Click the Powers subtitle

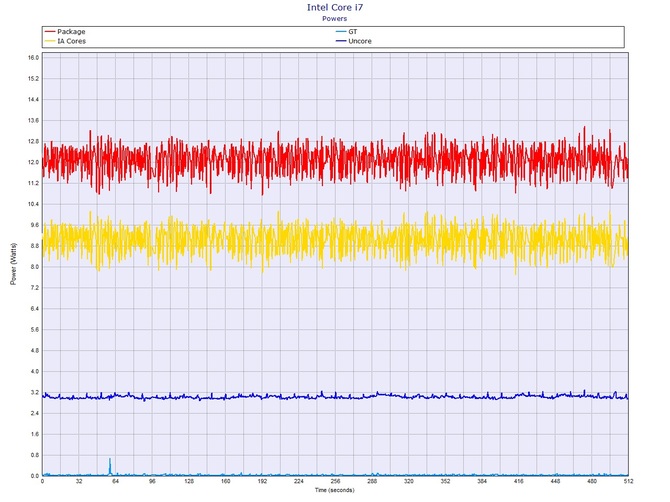click(x=335, y=18)
